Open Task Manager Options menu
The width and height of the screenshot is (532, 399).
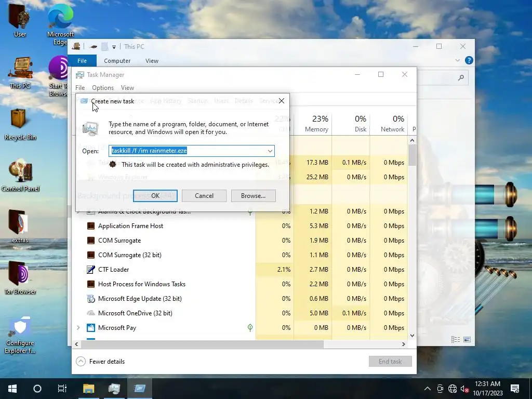tap(103, 87)
